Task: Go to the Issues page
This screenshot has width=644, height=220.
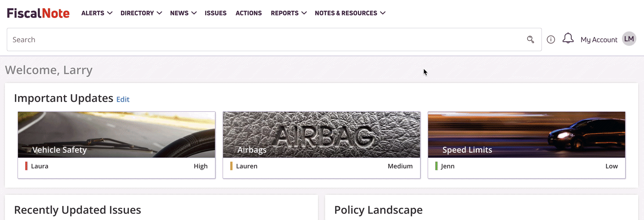Action: [x=215, y=13]
